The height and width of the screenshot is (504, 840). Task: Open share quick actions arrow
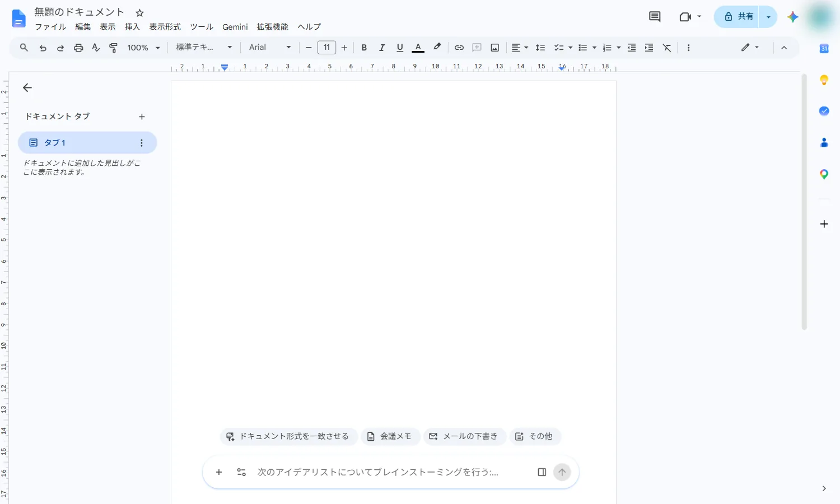click(x=768, y=17)
